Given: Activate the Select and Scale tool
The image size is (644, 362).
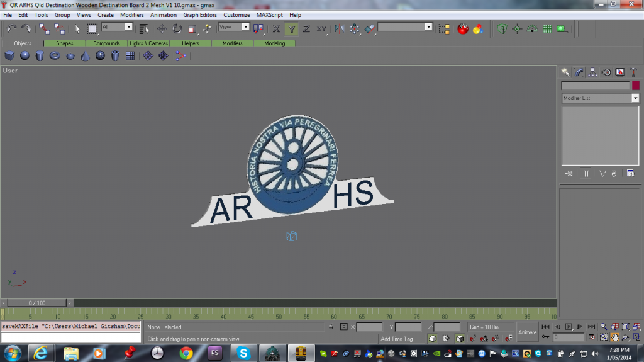Looking at the screenshot, I should click(192, 29).
